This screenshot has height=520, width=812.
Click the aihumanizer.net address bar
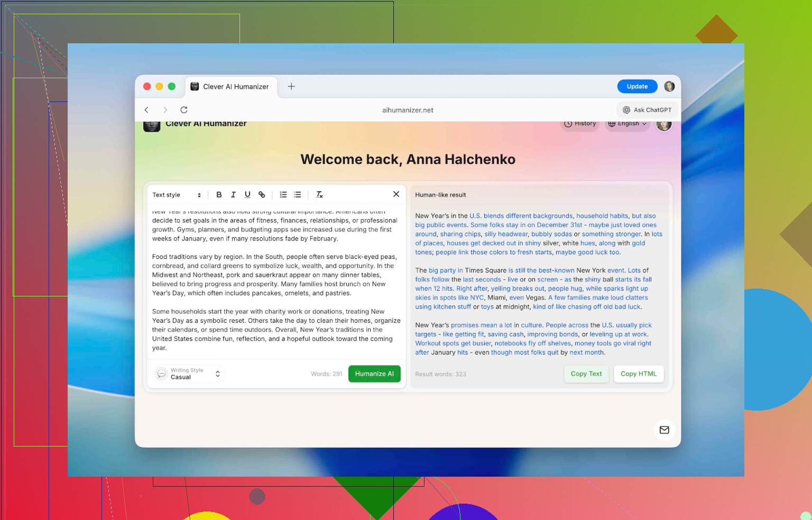408,110
